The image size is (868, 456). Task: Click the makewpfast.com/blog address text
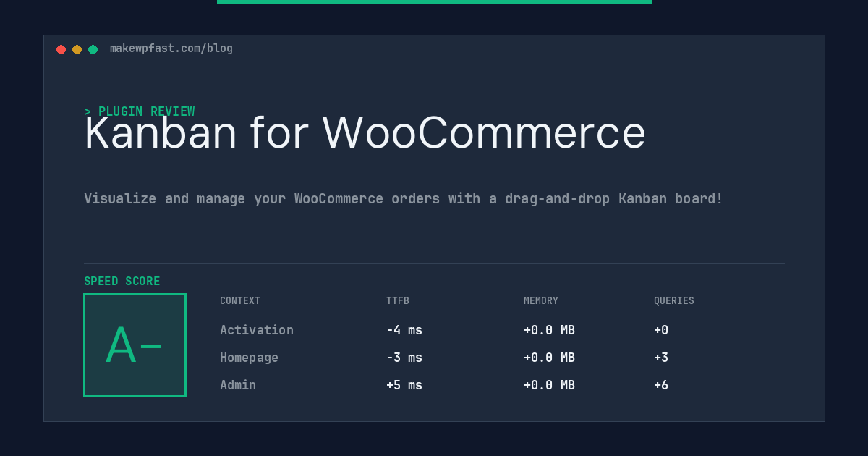tap(171, 48)
